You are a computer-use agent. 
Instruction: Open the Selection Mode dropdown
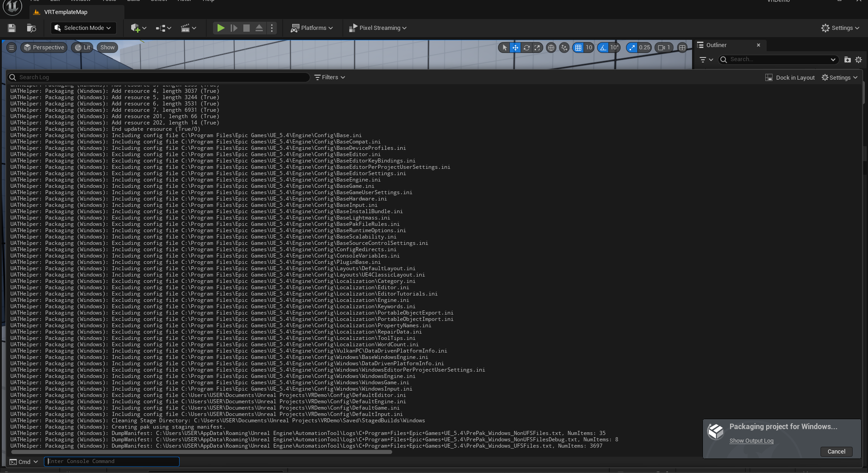pyautogui.click(x=83, y=28)
